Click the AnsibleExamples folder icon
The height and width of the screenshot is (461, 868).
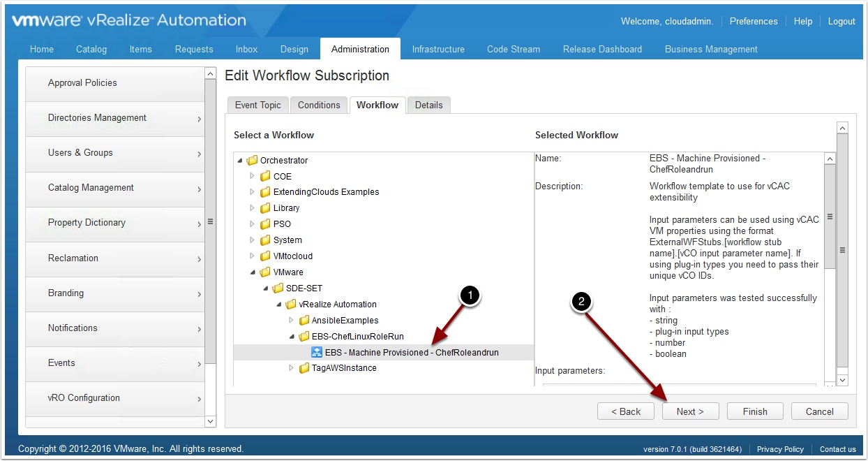(x=304, y=321)
